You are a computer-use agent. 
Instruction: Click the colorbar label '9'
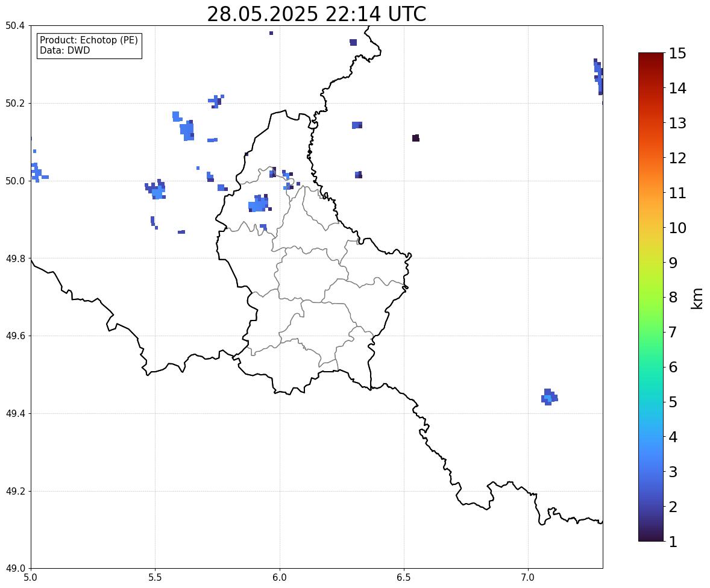673,263
